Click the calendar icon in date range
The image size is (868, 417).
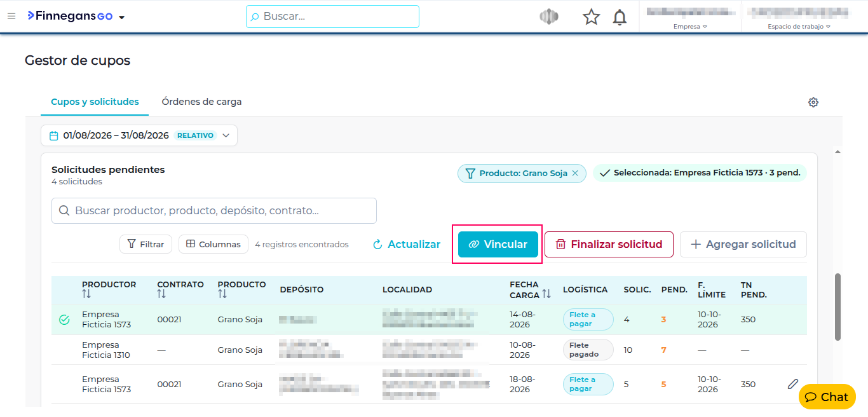(x=54, y=135)
